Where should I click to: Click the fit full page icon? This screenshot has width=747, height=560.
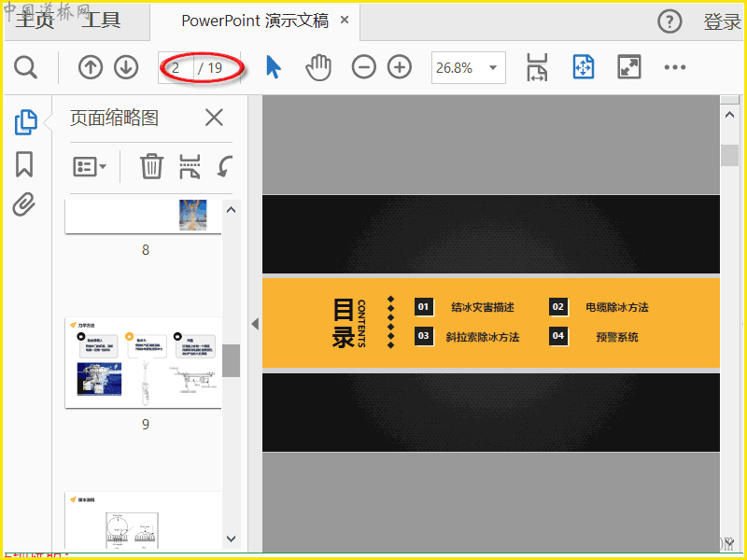coord(583,67)
